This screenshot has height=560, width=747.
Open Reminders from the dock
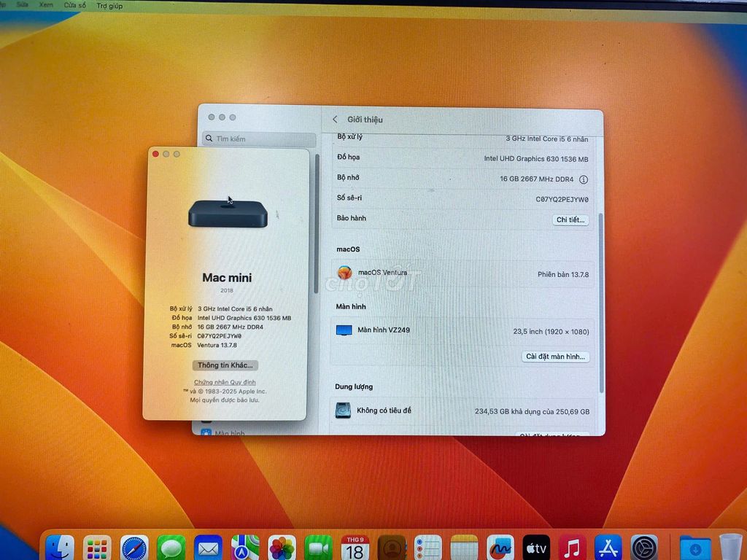[x=427, y=548]
